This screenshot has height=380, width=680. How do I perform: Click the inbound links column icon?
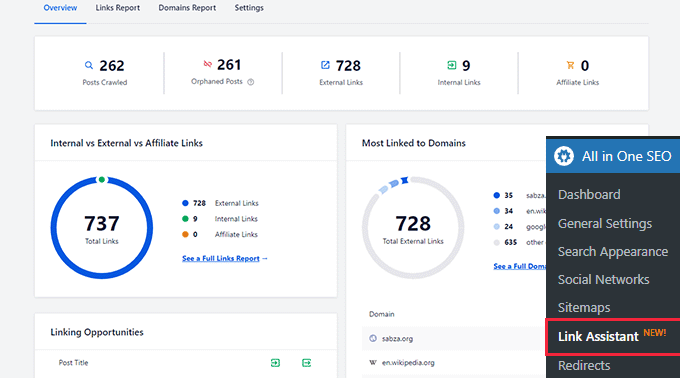point(275,363)
